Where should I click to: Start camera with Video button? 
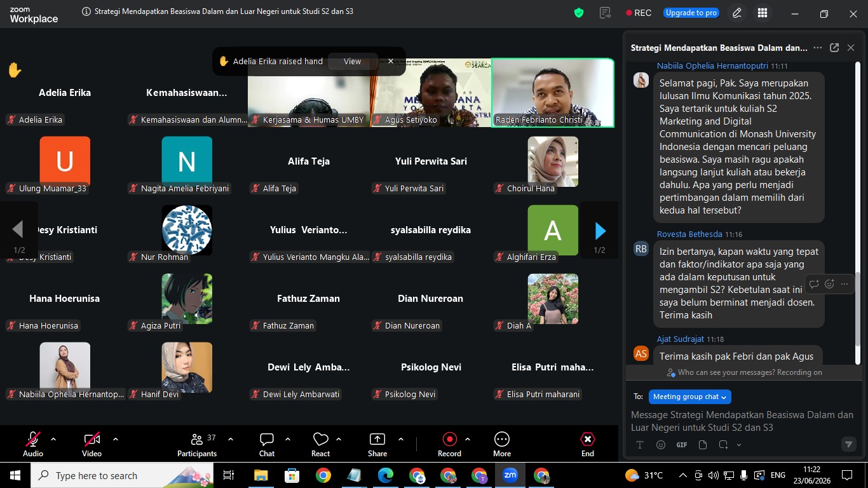click(92, 444)
